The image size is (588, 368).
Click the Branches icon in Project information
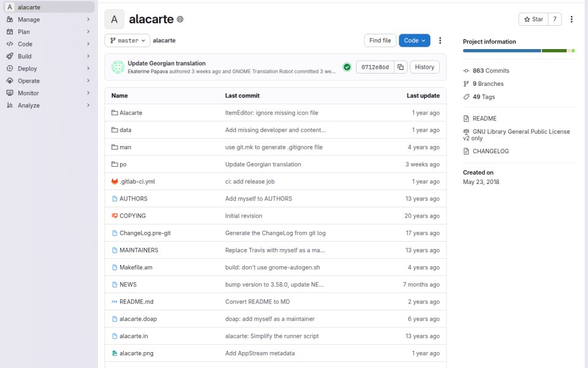466,84
